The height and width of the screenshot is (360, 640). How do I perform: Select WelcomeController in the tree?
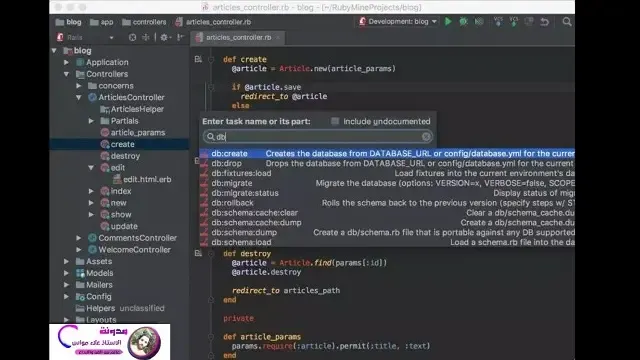click(x=134, y=250)
